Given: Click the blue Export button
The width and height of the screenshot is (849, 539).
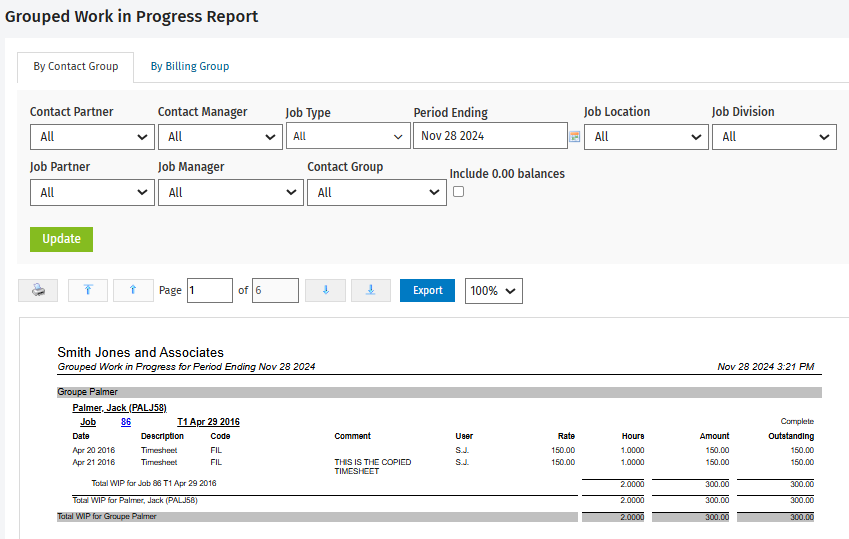Looking at the screenshot, I should [x=427, y=290].
